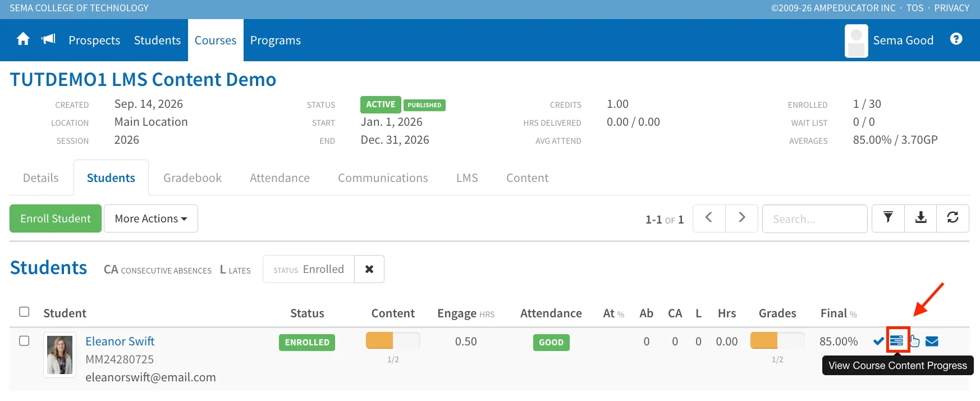Click the Enroll Student button

coord(56,218)
